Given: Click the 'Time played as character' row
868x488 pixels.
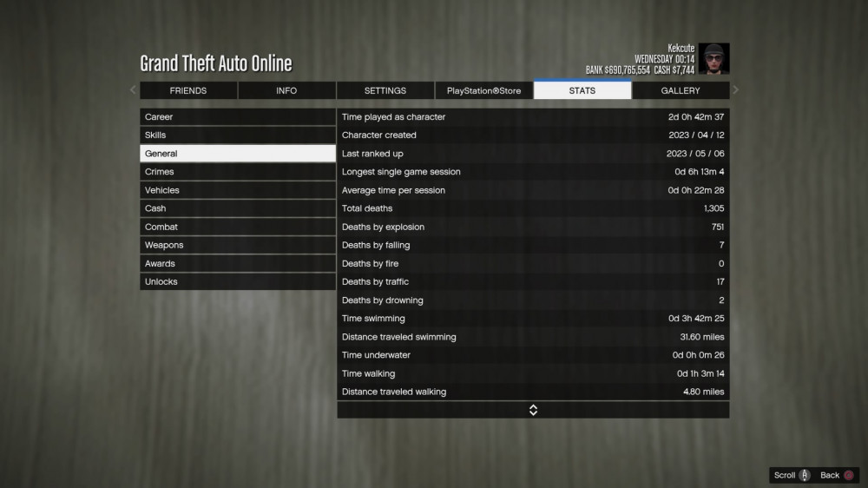Looking at the screenshot, I should point(533,117).
